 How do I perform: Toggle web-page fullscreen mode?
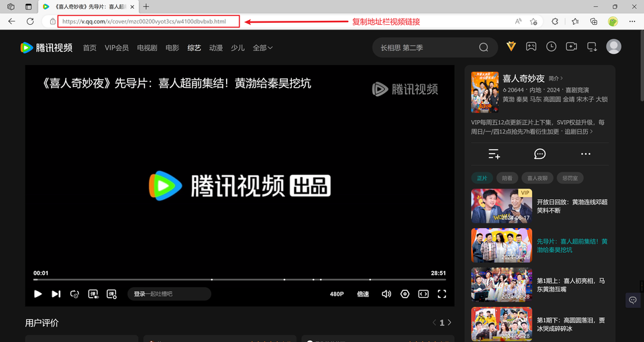point(423,294)
